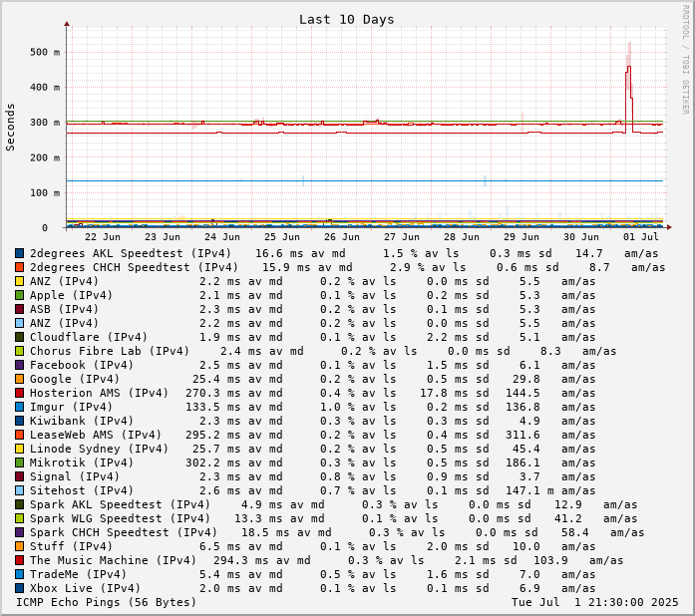Click the Stuff (IPv4) orange swatch
The width and height of the screenshot is (695, 616).
pyautogui.click(x=19, y=546)
